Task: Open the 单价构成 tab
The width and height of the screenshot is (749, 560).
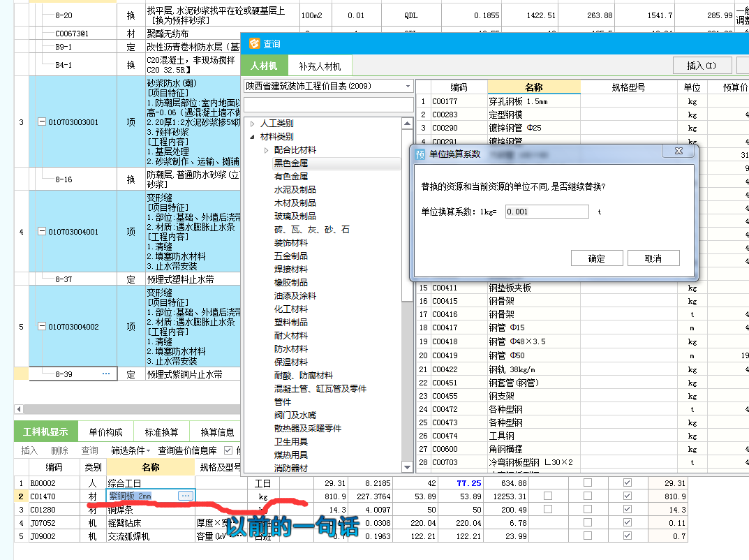Action: (105, 432)
